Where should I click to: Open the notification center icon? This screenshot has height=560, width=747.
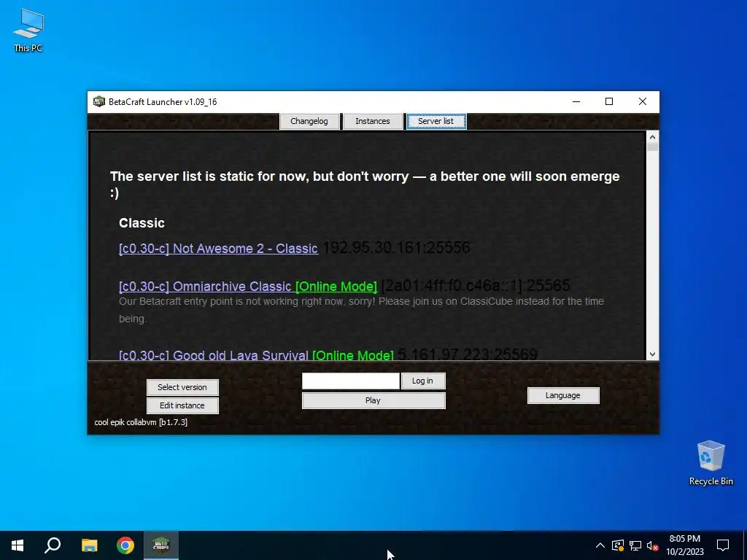(x=723, y=545)
